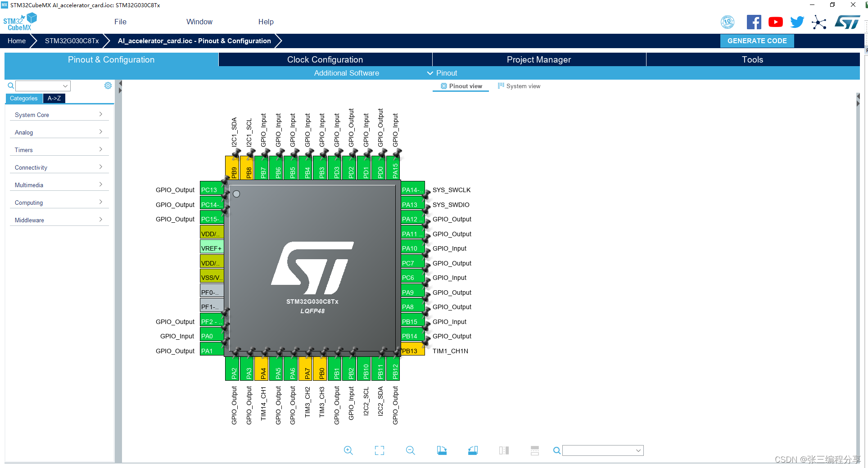Screen dimensions: 868x468
Task: Open the peripheral search combo box dropdown
Action: [65, 85]
